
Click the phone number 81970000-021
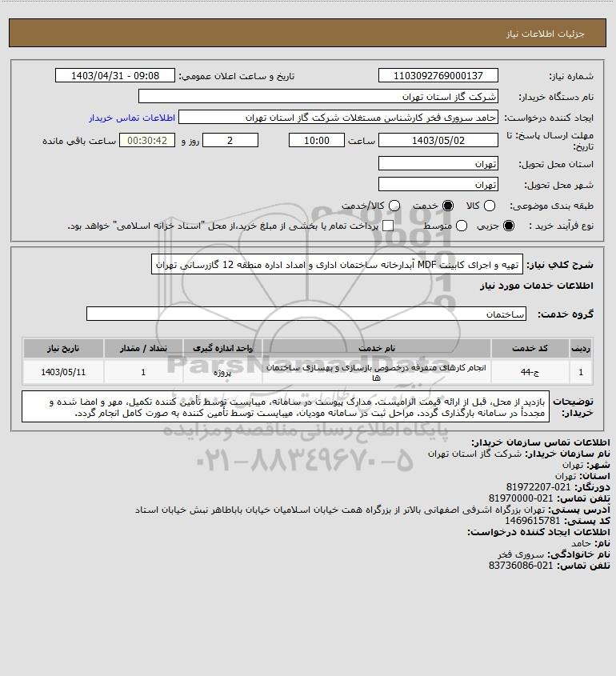click(x=521, y=498)
